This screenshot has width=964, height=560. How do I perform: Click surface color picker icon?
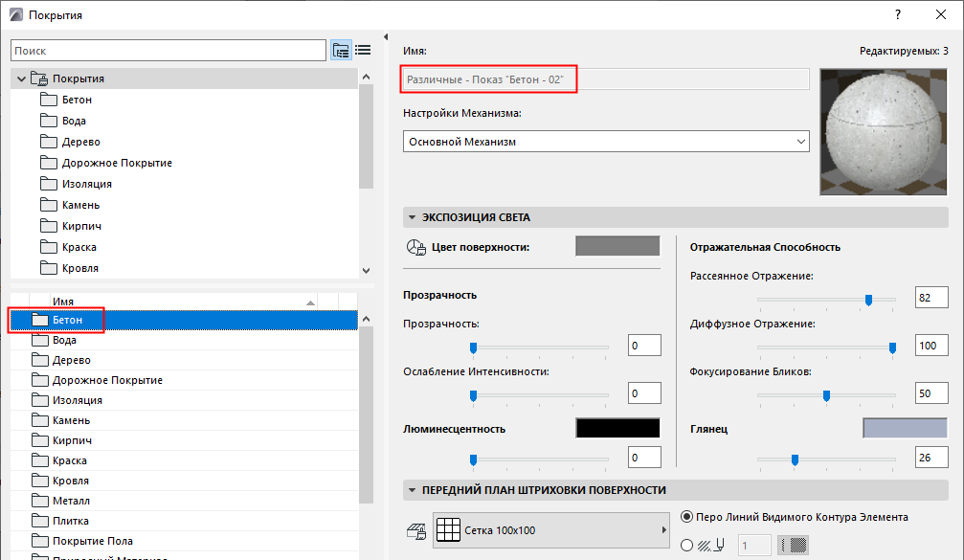coord(416,247)
